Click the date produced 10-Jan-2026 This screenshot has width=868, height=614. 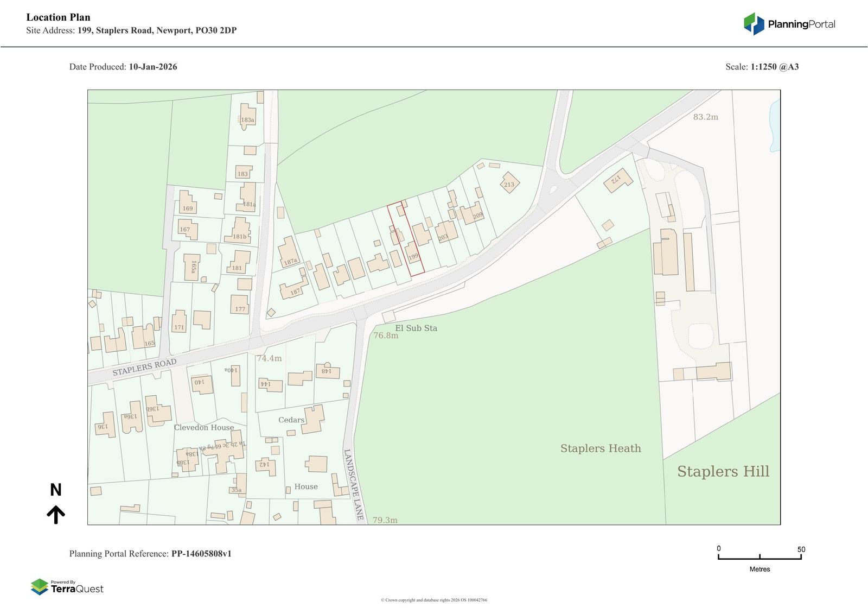click(152, 67)
